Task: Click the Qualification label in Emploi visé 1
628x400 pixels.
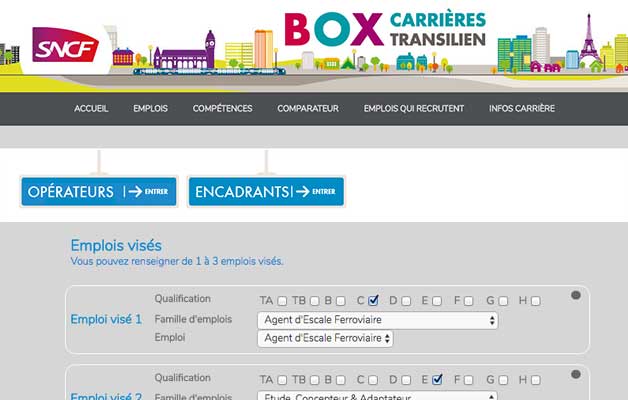Action: point(183,299)
